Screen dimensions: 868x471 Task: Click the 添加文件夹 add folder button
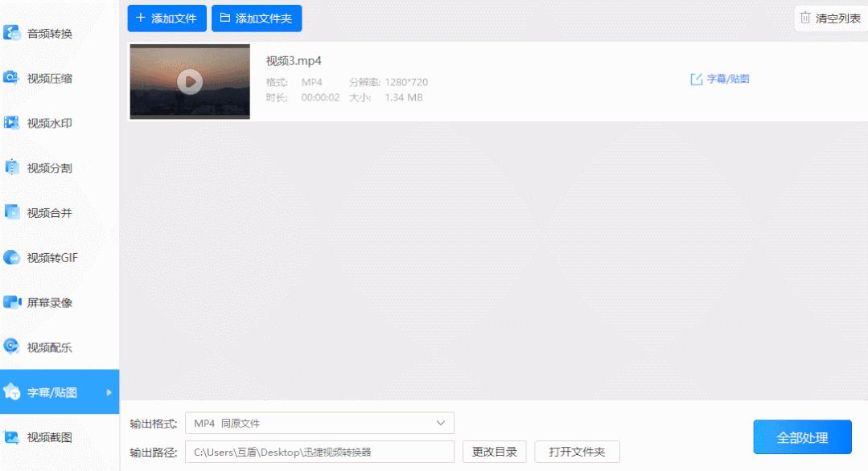257,18
